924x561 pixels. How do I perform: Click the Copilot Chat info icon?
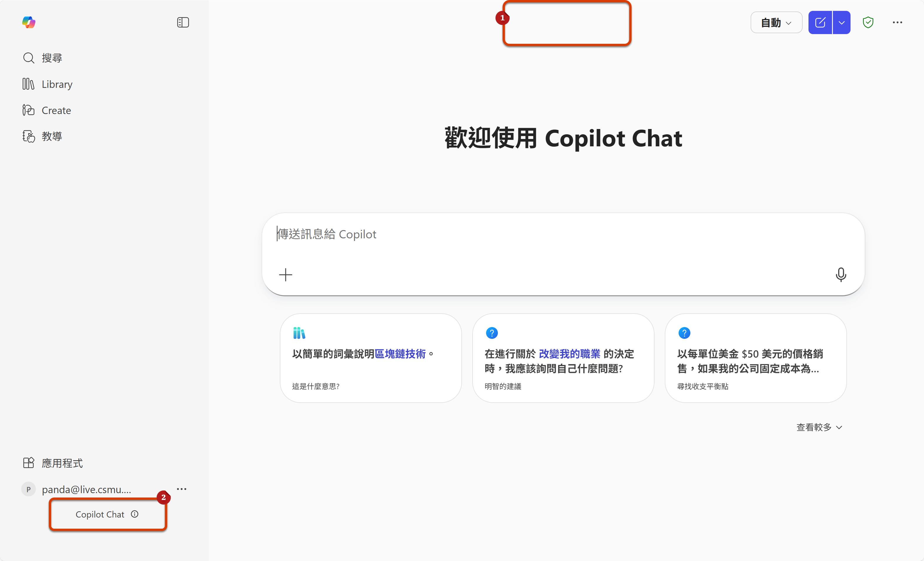(x=135, y=514)
